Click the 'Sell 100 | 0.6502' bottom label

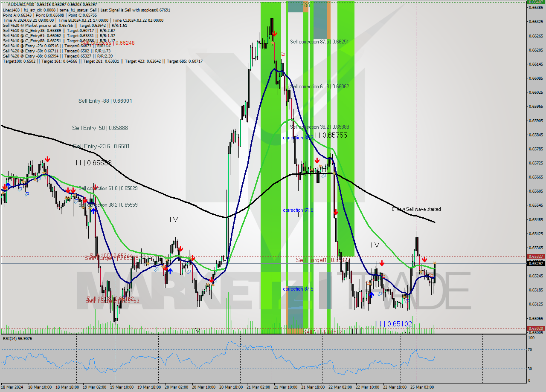point(323,331)
